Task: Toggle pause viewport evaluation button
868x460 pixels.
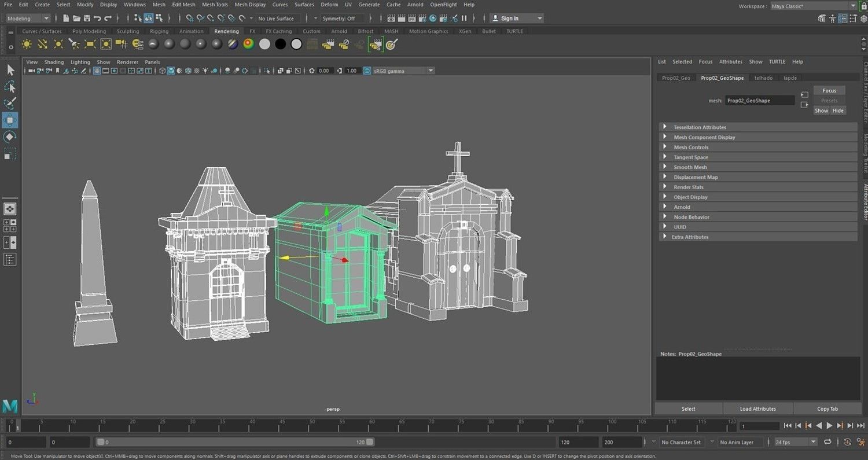Action: coord(464,19)
